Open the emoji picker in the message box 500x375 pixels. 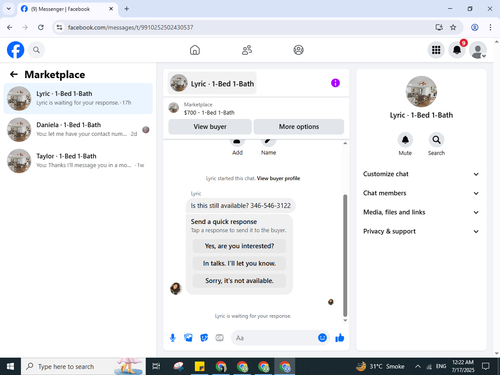pyautogui.click(x=322, y=338)
